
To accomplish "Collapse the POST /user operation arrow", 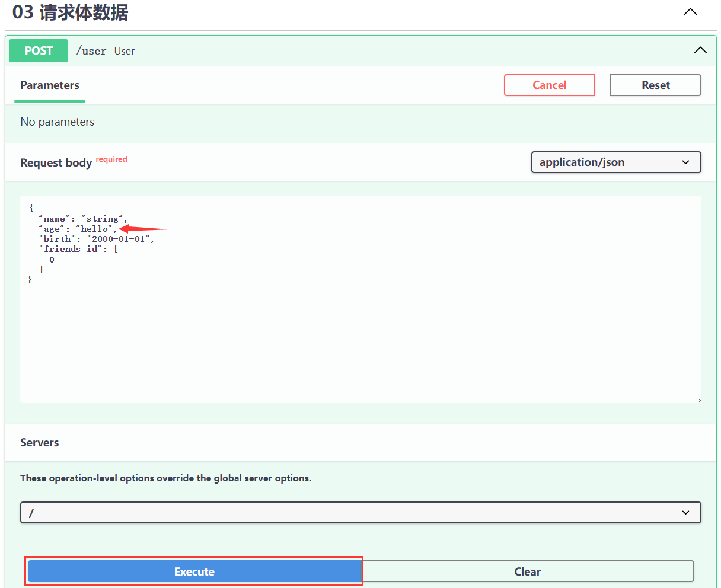I will [x=700, y=50].
